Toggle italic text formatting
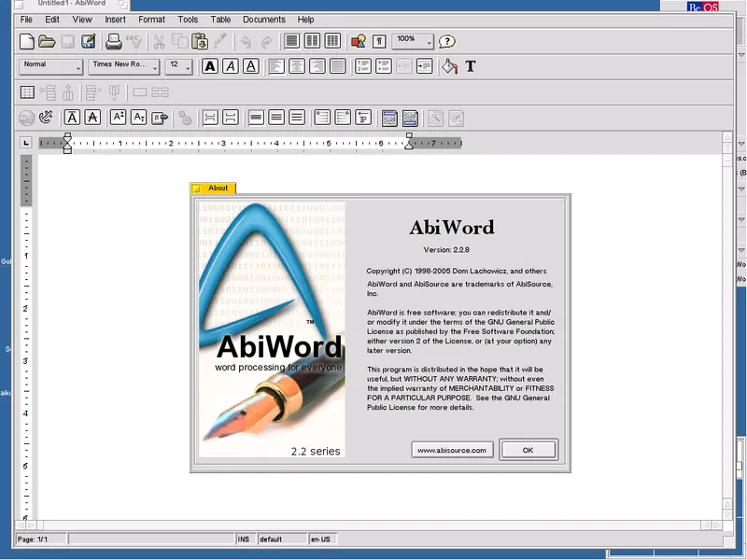Screen dimensions: 747x560 coord(231,66)
